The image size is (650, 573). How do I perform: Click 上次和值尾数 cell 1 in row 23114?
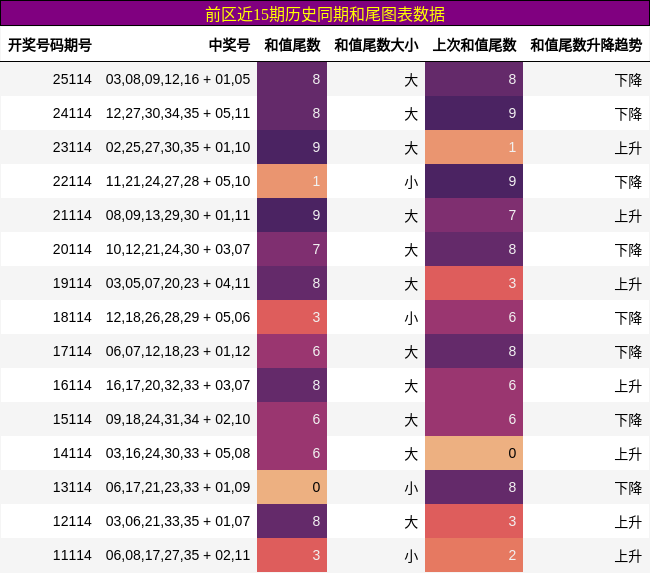(x=474, y=147)
